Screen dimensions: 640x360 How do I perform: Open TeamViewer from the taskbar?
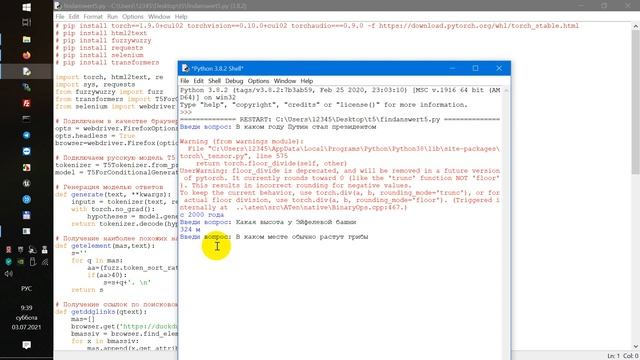click(x=27, y=151)
